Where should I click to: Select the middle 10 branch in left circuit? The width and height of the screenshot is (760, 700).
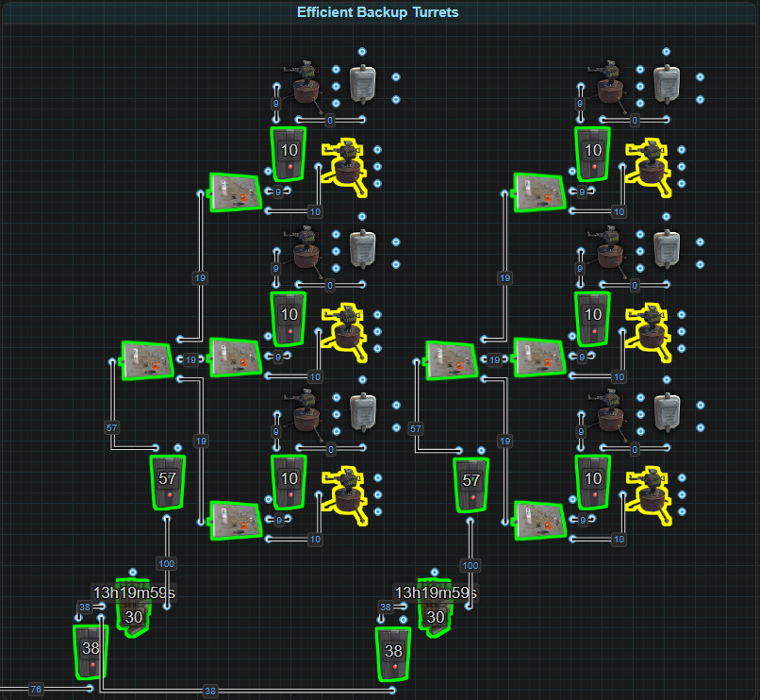point(289,319)
